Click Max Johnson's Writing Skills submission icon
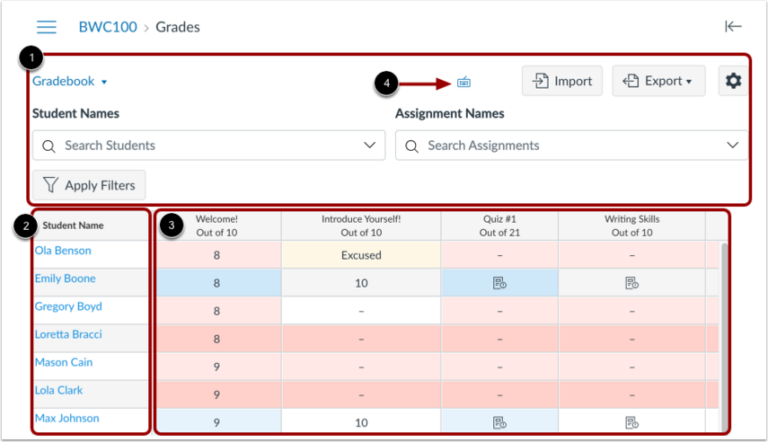 pos(632,423)
